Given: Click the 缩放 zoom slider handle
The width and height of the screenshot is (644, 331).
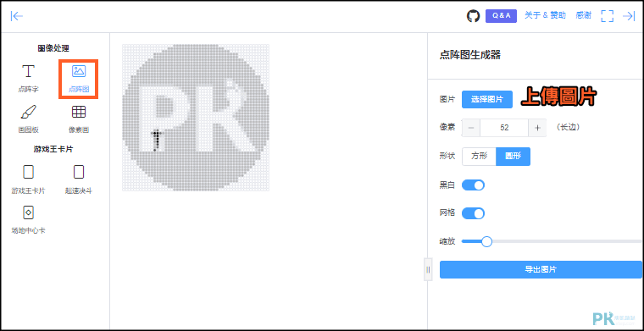Looking at the screenshot, I should pos(486,241).
